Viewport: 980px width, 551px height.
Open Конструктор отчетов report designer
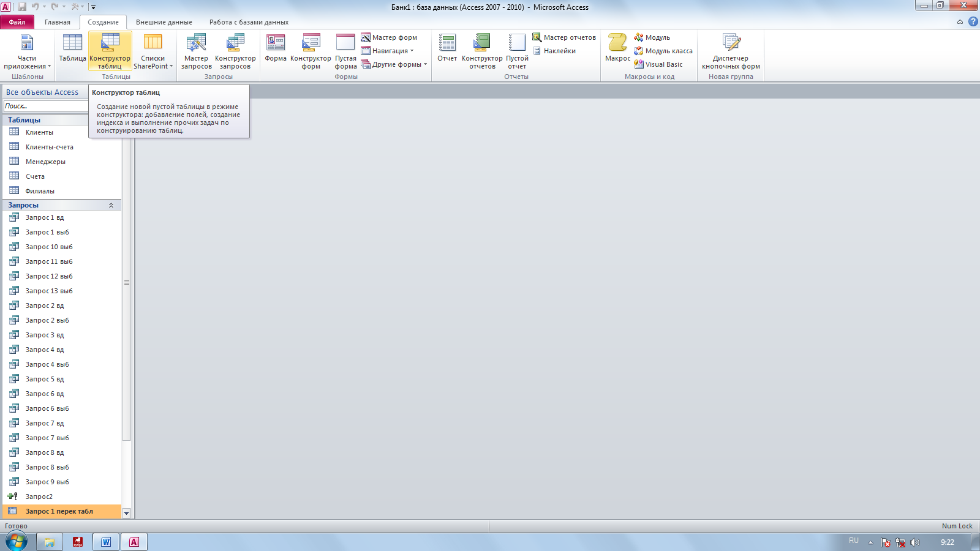482,51
